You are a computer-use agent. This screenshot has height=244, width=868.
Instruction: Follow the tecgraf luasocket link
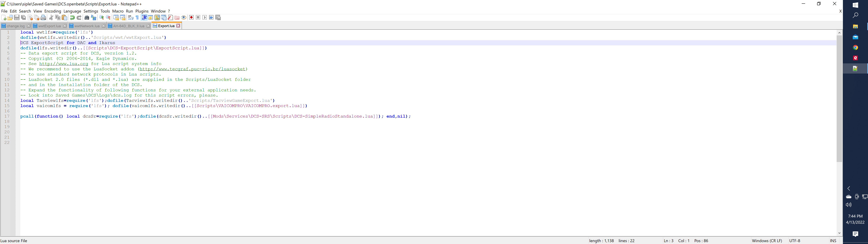192,69
